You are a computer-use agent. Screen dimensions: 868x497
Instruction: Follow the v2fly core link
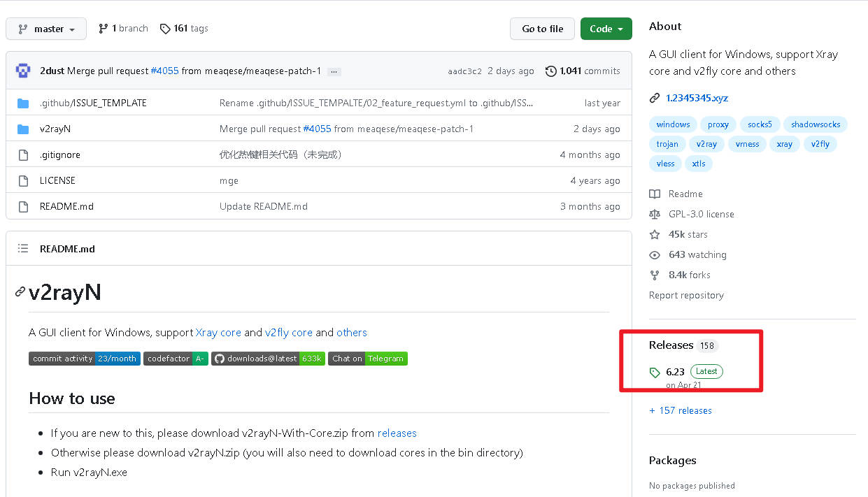289,333
